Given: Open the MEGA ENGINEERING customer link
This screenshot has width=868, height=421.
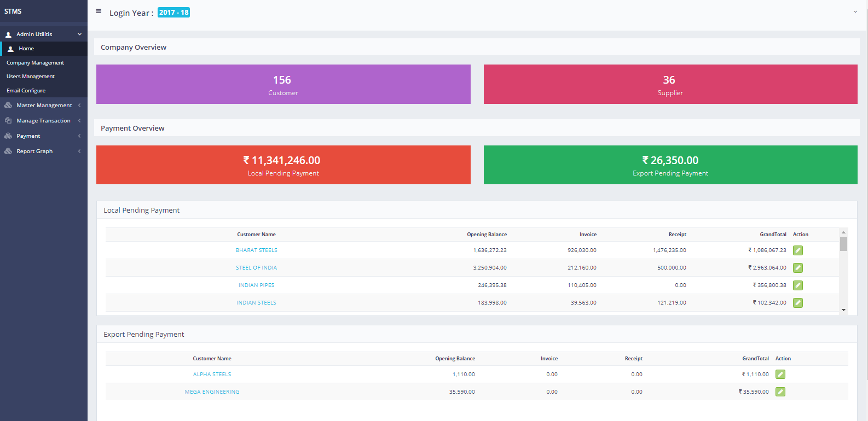Looking at the screenshot, I should 212,392.
